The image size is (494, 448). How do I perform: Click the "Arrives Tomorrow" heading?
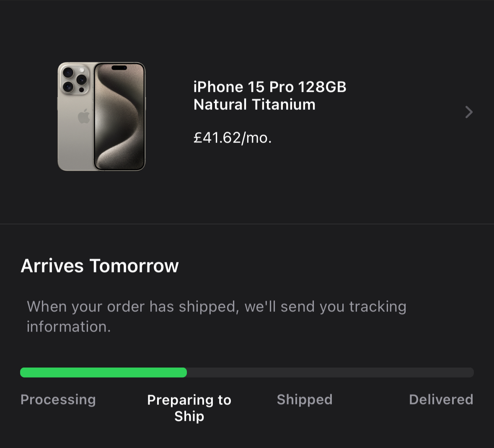click(x=100, y=266)
